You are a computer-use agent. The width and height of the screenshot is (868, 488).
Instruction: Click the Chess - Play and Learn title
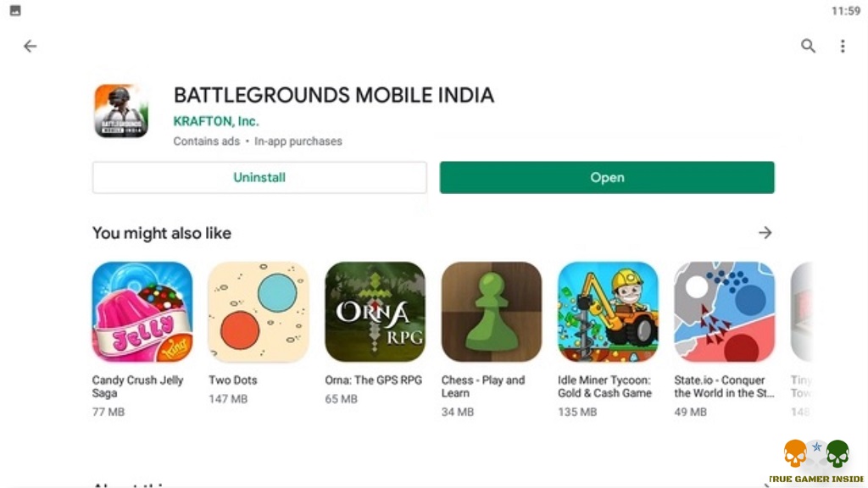point(482,386)
